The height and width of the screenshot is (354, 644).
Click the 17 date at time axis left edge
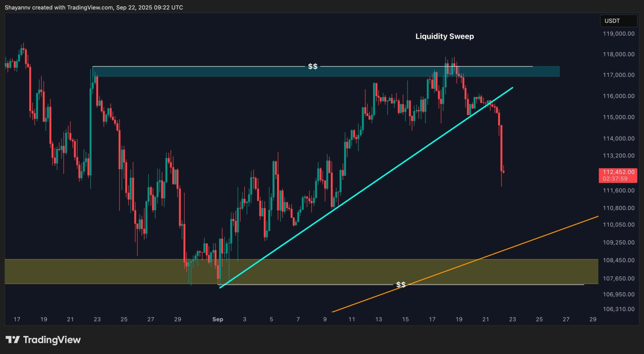(17, 319)
